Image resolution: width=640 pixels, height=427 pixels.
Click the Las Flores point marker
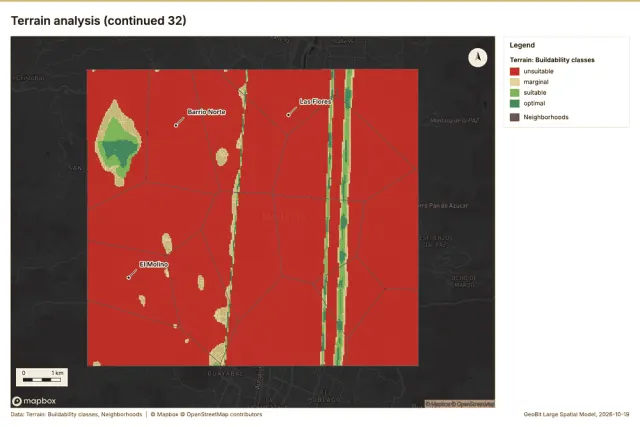(x=289, y=115)
